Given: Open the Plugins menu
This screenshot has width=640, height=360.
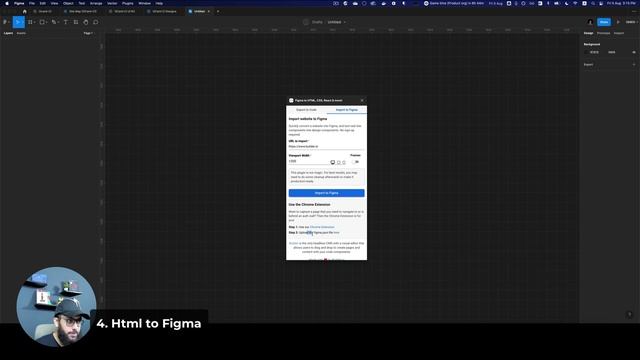Looking at the screenshot, I should coord(128,3).
